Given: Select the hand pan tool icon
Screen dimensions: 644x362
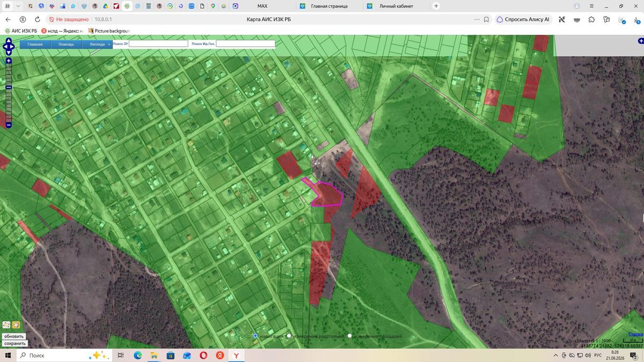Looking at the screenshot, I should pos(16,324).
